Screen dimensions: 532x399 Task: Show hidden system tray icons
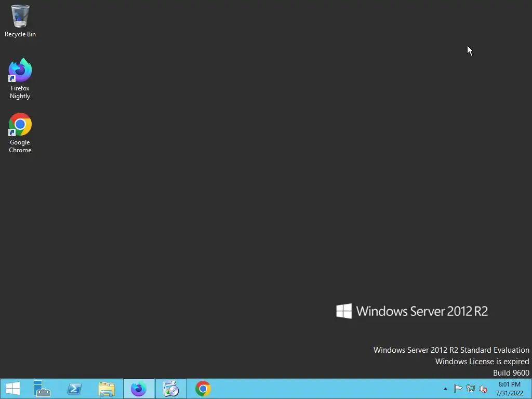445,389
